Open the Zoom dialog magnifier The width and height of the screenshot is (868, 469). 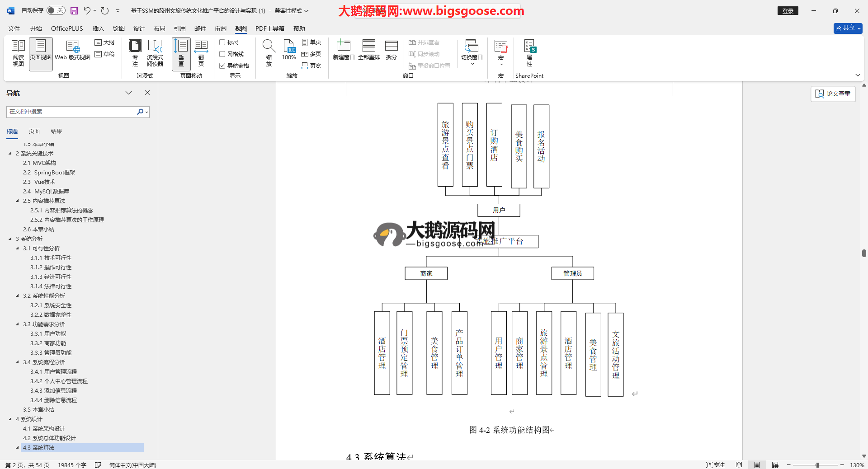[269, 53]
